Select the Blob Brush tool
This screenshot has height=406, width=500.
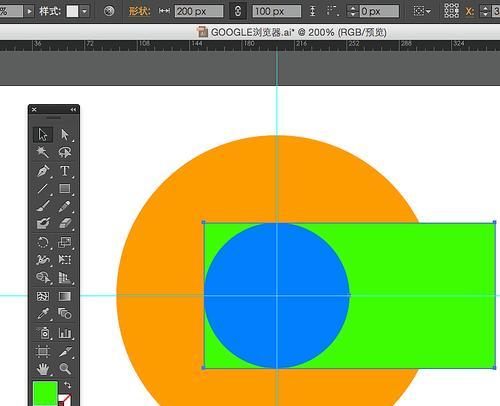[x=43, y=223]
